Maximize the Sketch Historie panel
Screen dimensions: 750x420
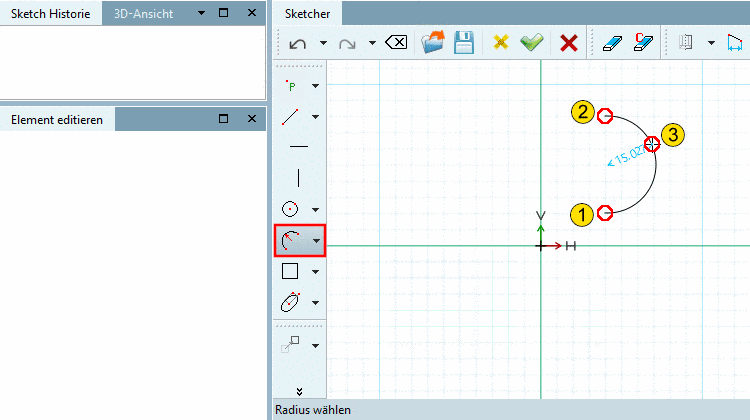(x=223, y=12)
